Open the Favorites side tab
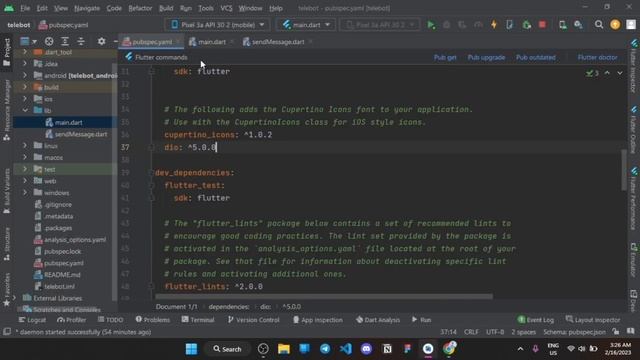 (7, 290)
